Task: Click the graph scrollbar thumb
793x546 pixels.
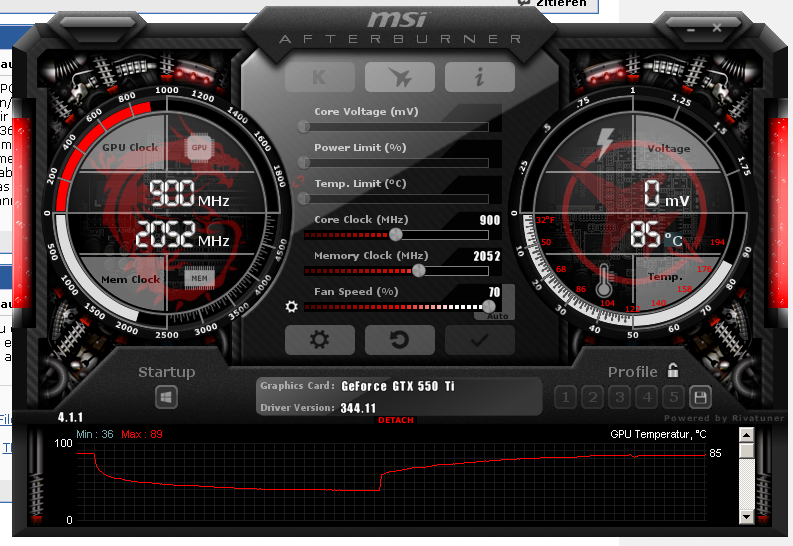Action: tap(746, 450)
